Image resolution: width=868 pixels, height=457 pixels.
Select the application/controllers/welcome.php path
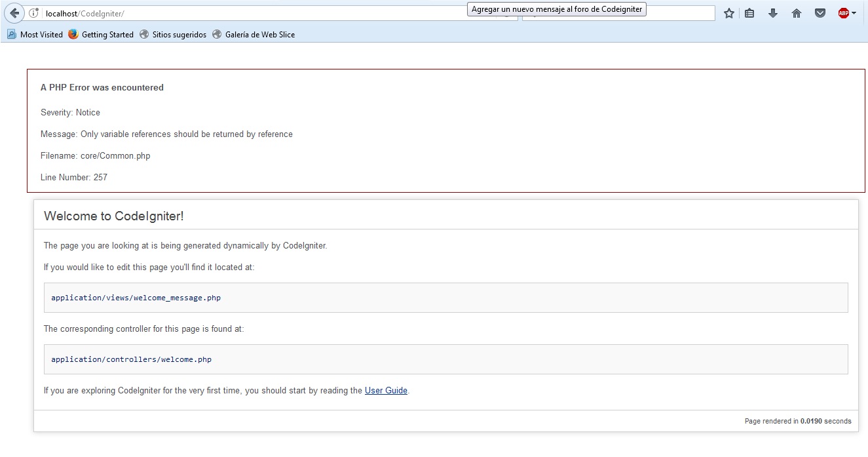[131, 359]
